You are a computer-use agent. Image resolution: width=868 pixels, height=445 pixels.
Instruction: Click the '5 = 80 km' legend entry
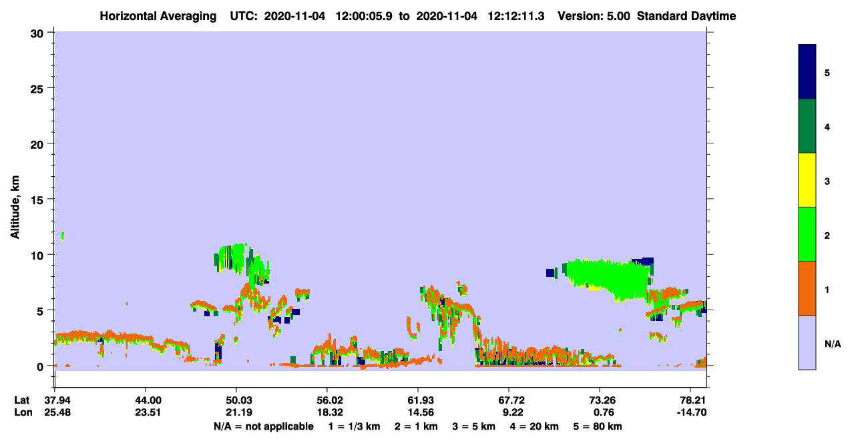pyautogui.click(x=598, y=426)
